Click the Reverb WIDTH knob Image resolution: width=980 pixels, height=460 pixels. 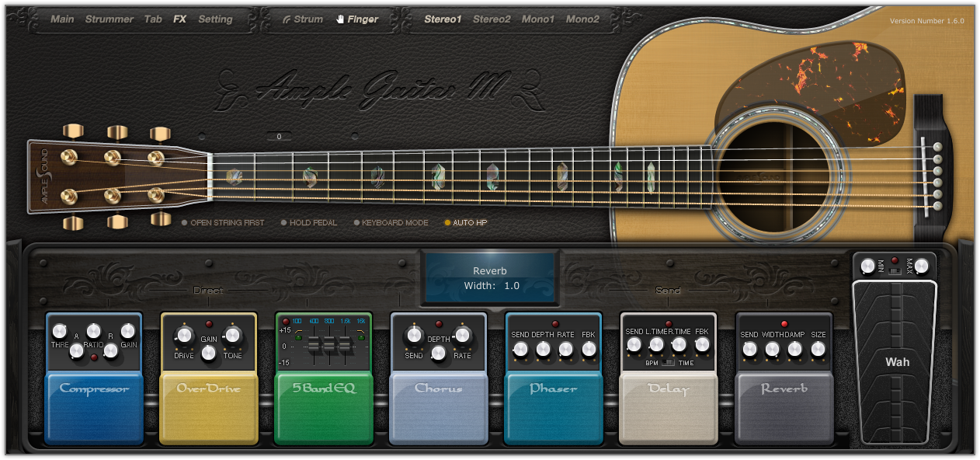[772, 350]
